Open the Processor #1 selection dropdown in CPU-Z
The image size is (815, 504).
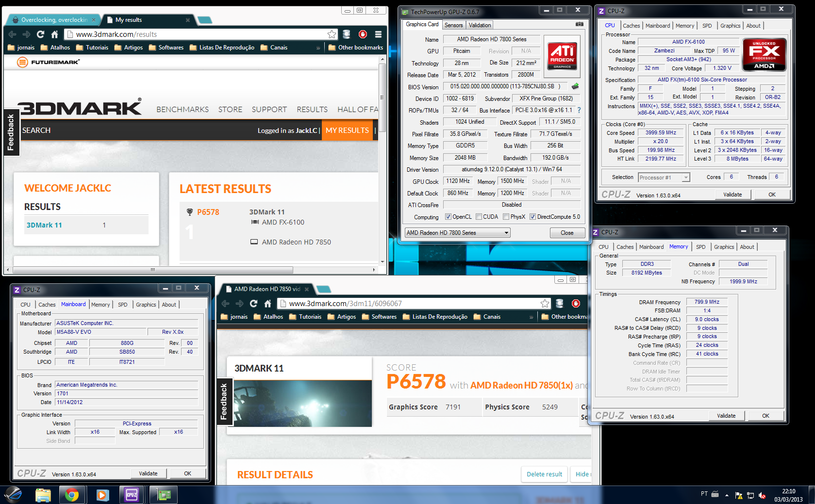[x=664, y=178]
